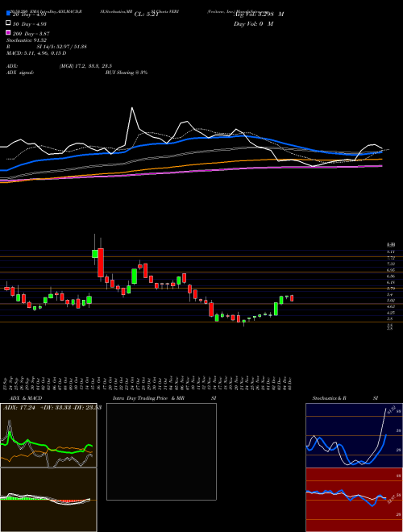Click the sharp white spike peak in the moving-average chart
The image size is (403, 532).
pos(132,108)
